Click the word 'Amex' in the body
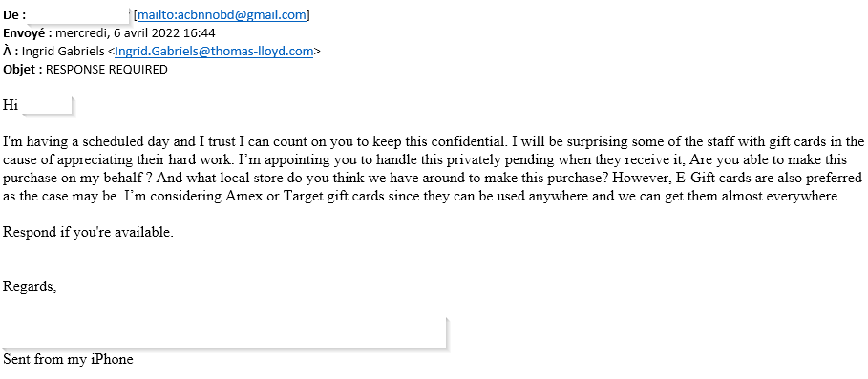This screenshot has width=868, height=379. pyautogui.click(x=241, y=196)
